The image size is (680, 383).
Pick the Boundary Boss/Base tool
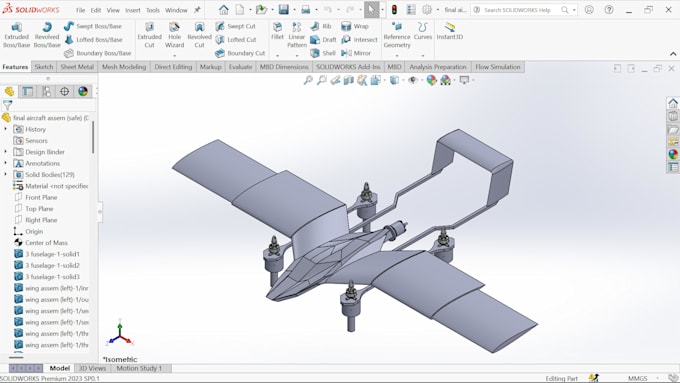point(98,53)
